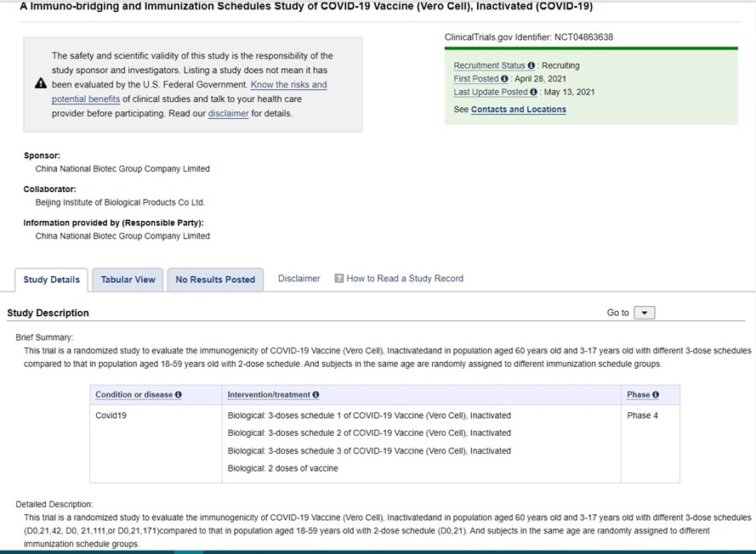Click the info icon next to Phase
Image resolution: width=756 pixels, height=554 pixels.
[656, 395]
